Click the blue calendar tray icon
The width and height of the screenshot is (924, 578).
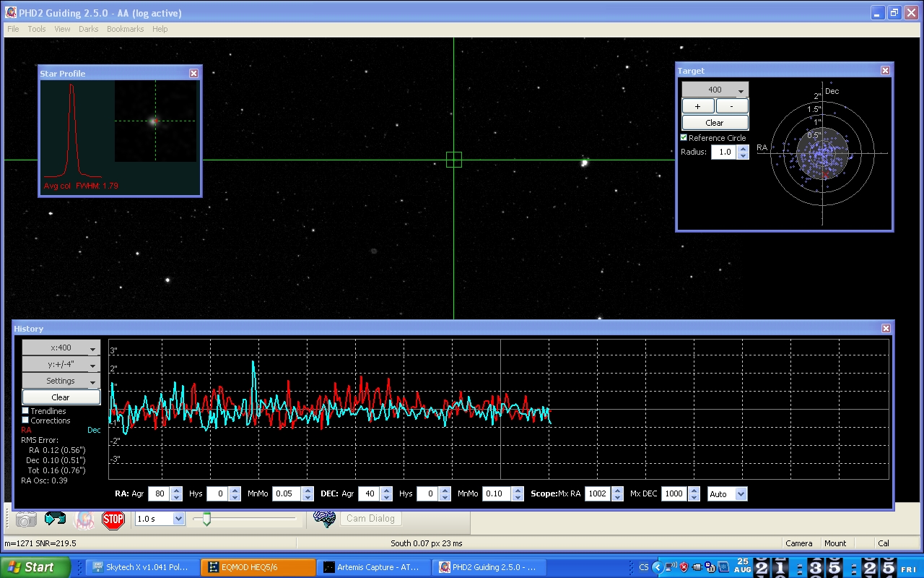(723, 567)
